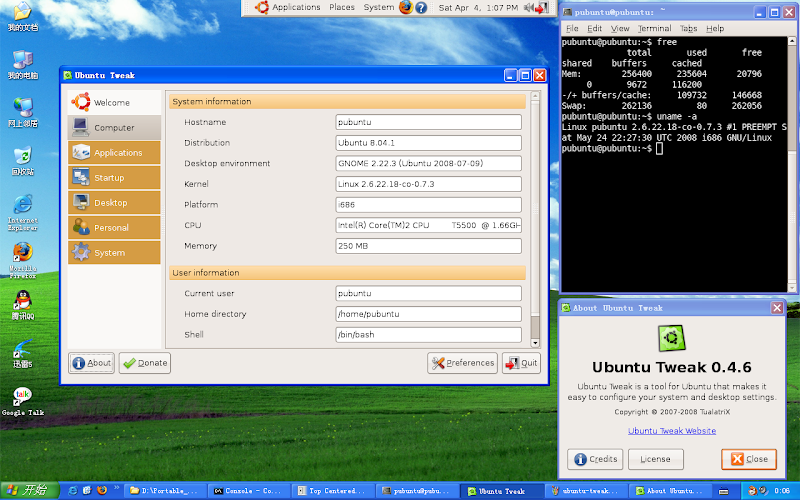The width and height of the screenshot is (800, 500).
Task: Open the Tabs menu in terminal window
Action: pos(689,29)
